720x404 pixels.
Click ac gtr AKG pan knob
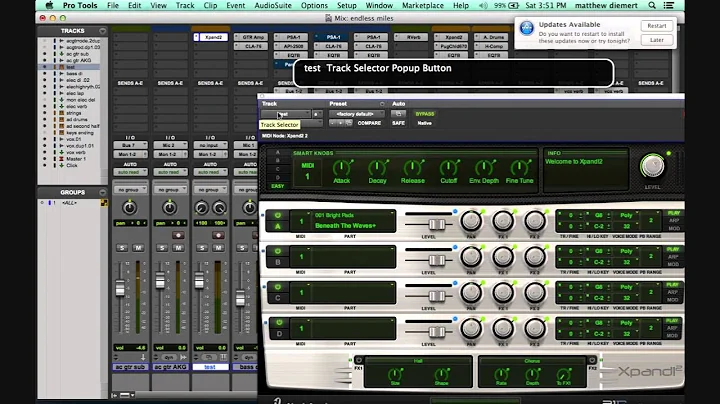coord(169,208)
